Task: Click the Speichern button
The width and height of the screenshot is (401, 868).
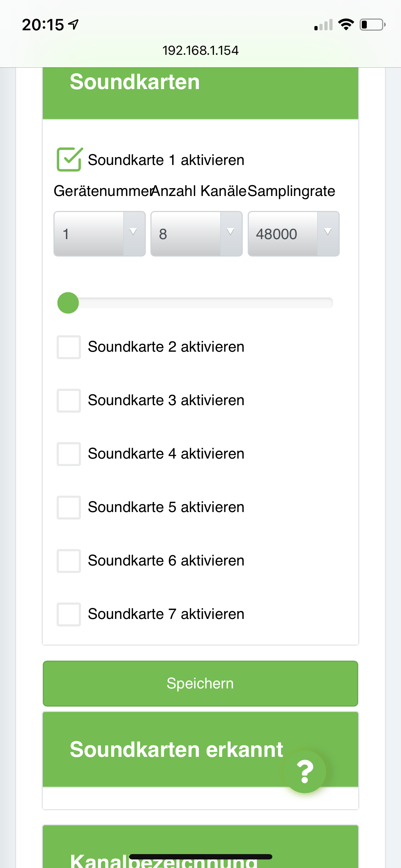Action: (200, 683)
